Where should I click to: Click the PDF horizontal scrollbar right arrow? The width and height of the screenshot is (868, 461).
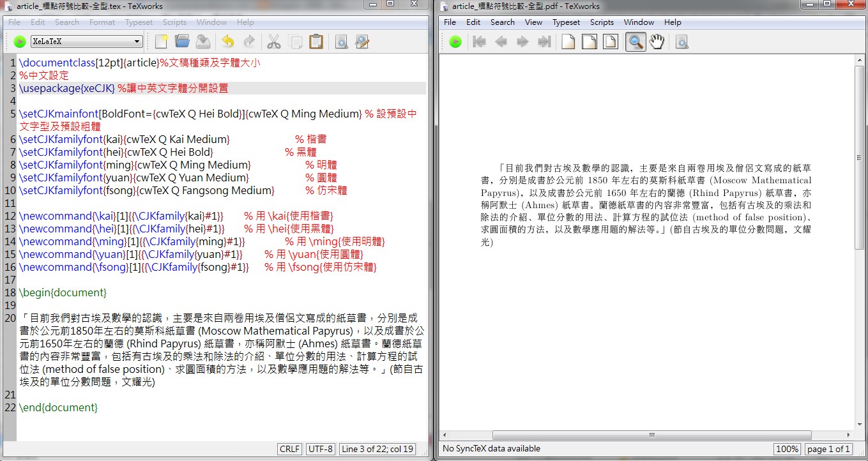(x=849, y=435)
